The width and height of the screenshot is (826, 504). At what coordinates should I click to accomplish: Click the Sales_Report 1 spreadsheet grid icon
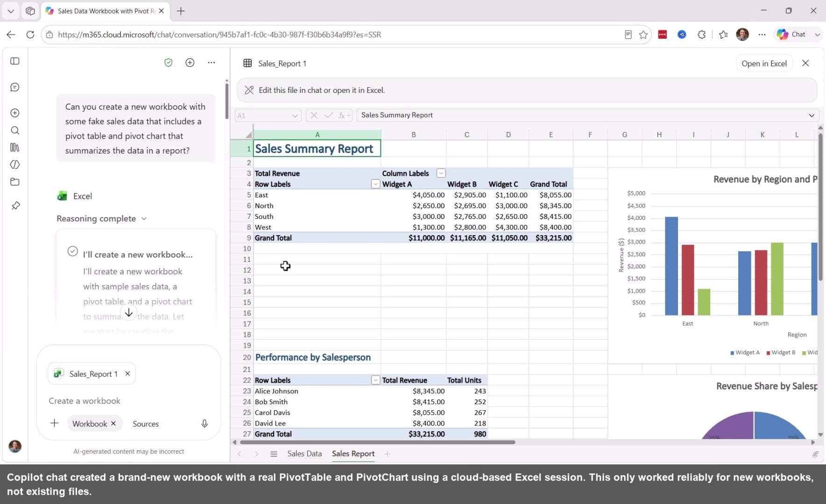click(x=248, y=63)
